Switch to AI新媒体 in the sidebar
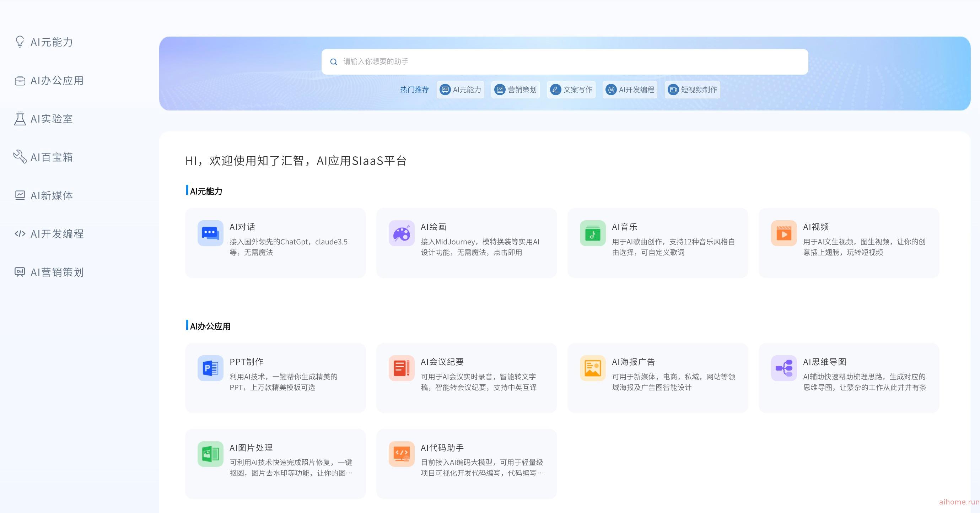This screenshot has height=513, width=980. pyautogui.click(x=52, y=195)
